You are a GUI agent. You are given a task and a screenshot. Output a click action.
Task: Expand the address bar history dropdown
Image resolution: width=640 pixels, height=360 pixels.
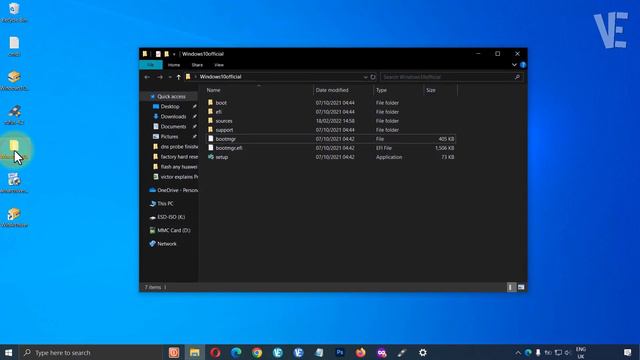(x=365, y=77)
